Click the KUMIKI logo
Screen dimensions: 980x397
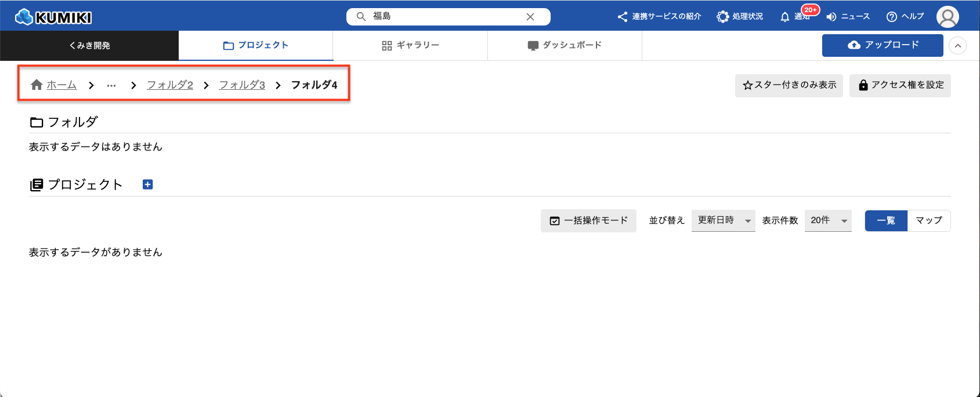coord(53,17)
